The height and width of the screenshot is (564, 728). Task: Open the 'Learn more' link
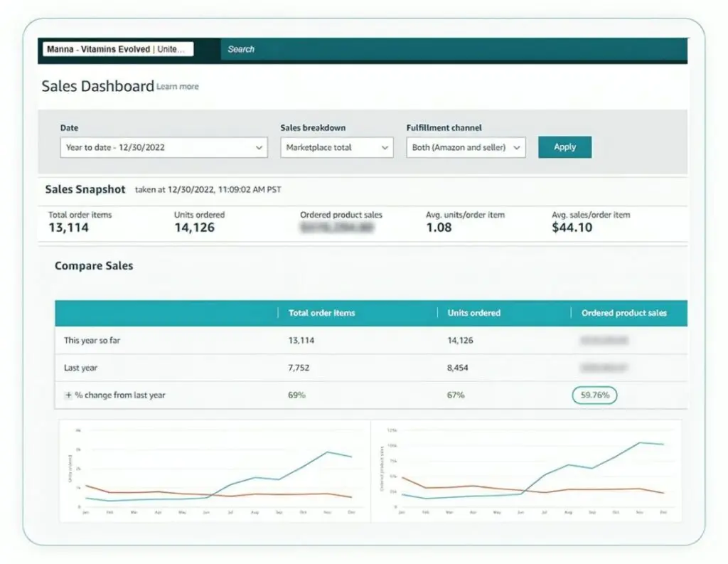178,86
